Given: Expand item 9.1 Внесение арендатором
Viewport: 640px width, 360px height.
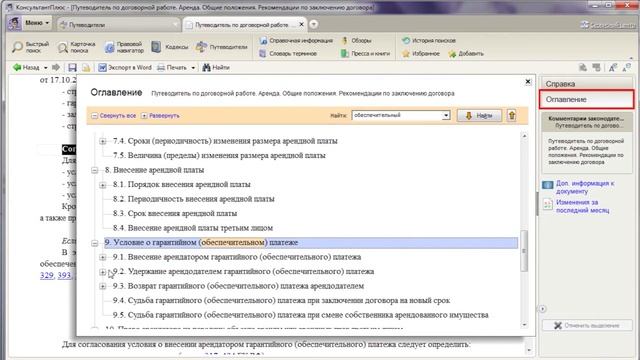Looking at the screenshot, I should pyautogui.click(x=102, y=257).
